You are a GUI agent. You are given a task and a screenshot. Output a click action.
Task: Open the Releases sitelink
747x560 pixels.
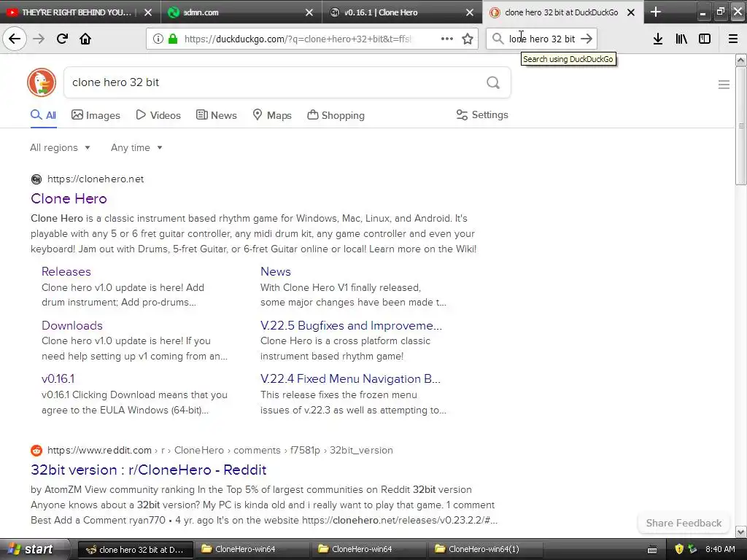point(66,271)
